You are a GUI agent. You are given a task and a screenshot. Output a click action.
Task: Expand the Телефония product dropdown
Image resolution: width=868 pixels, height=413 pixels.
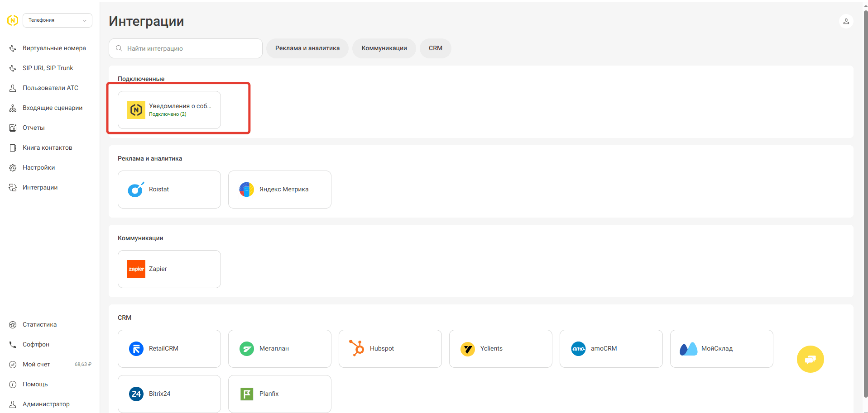[x=58, y=20]
